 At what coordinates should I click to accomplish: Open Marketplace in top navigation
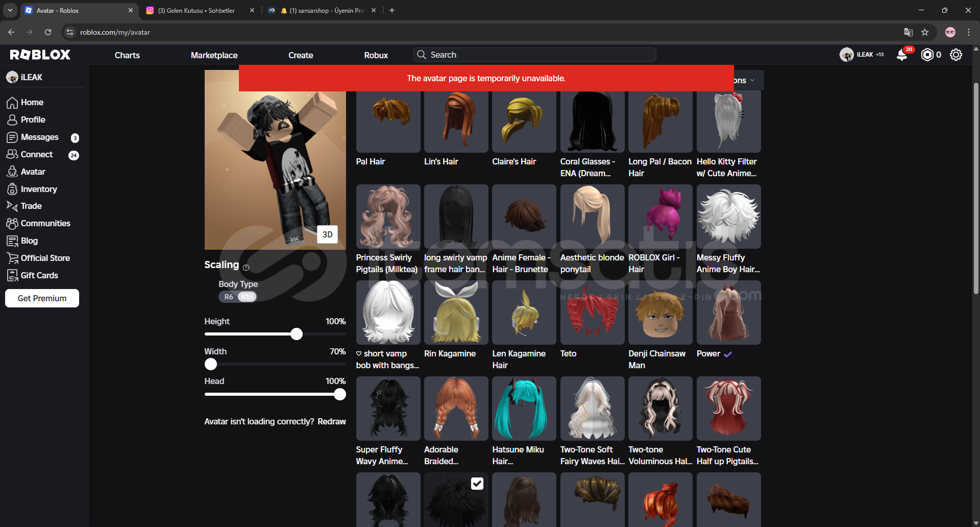click(x=214, y=55)
